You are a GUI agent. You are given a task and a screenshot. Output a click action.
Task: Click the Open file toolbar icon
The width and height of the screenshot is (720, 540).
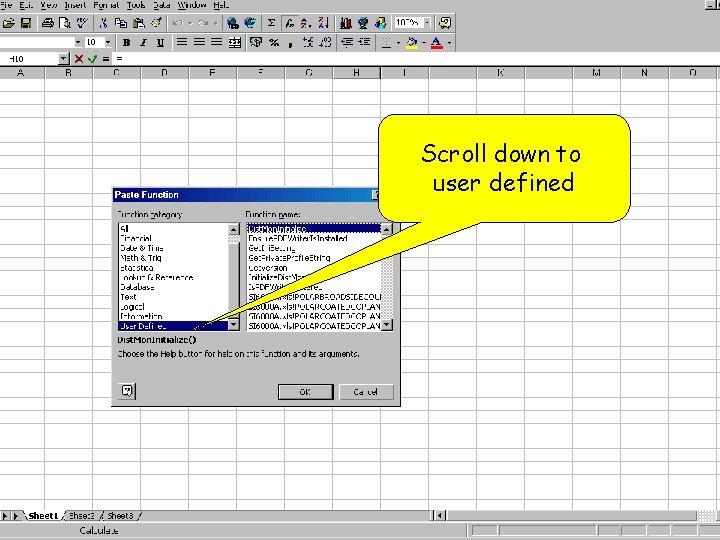click(x=9, y=23)
